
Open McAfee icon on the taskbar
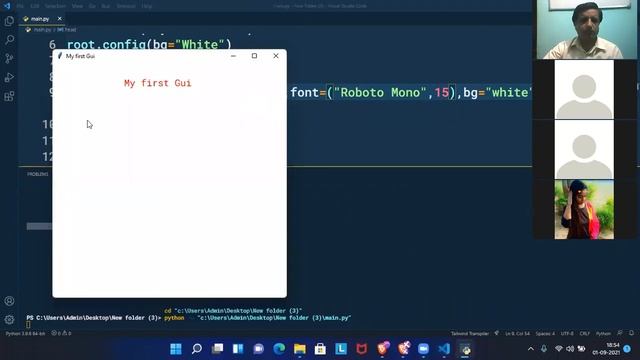click(x=362, y=349)
